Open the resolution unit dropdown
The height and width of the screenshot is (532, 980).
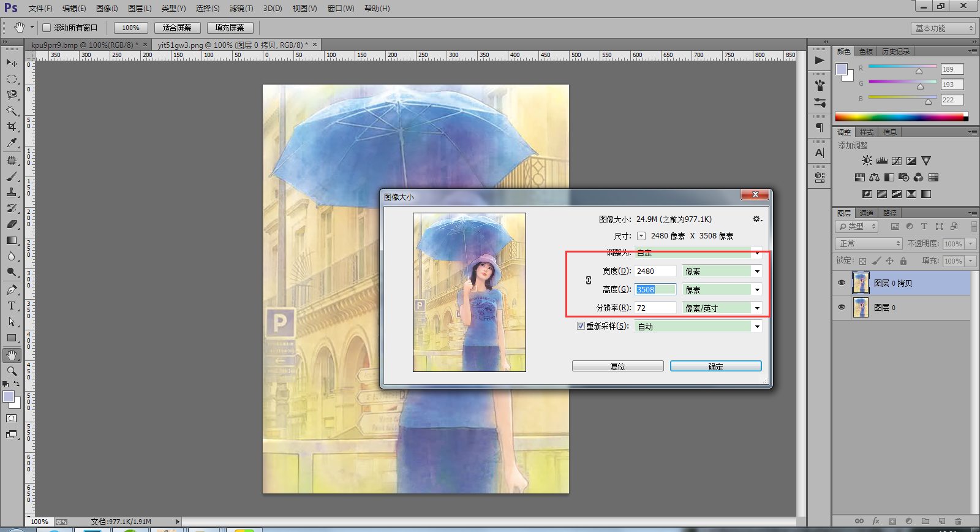(x=723, y=308)
